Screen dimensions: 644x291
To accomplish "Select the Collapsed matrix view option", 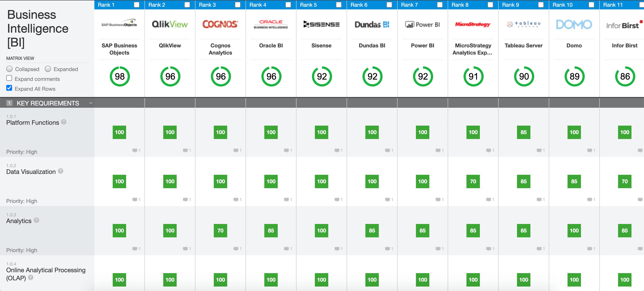I will click(9, 69).
